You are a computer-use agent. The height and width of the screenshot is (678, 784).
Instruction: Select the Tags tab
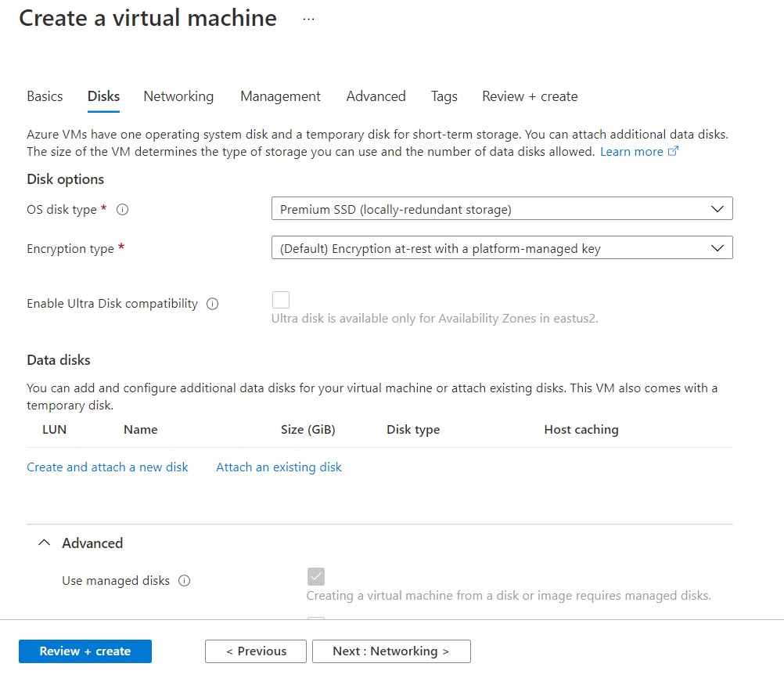coord(444,96)
